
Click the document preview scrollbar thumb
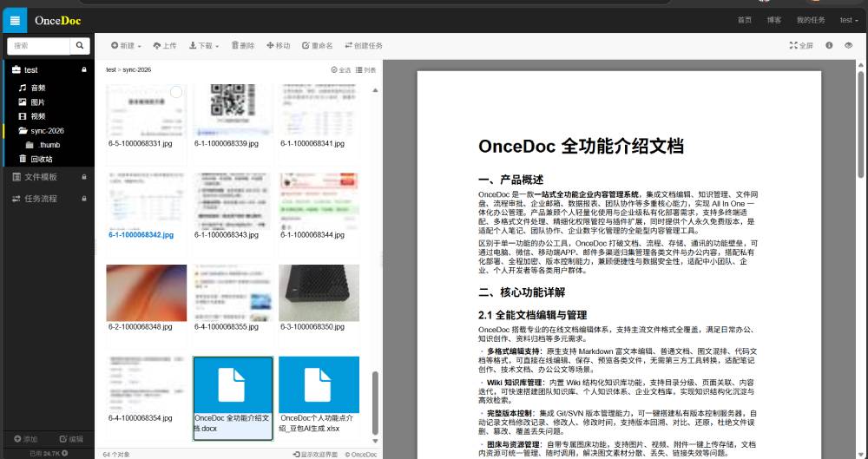861,125
